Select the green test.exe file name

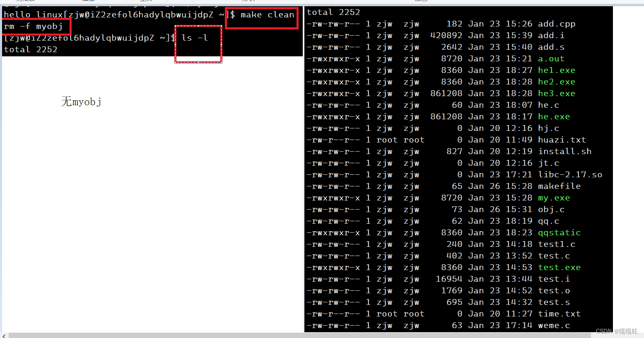click(559, 268)
